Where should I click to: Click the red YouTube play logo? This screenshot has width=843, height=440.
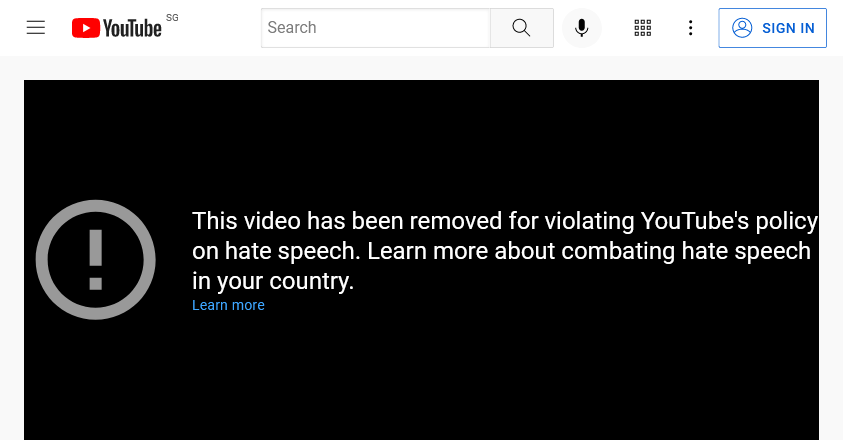tap(86, 28)
